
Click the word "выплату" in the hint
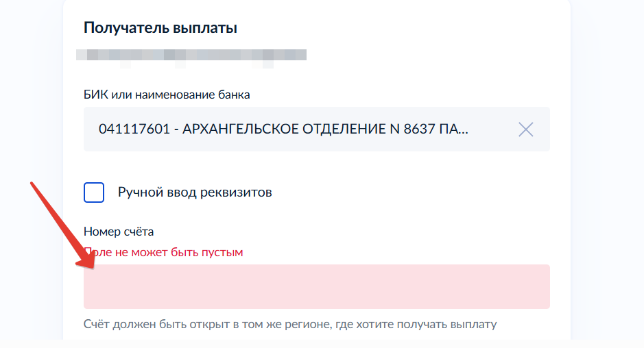475,323
